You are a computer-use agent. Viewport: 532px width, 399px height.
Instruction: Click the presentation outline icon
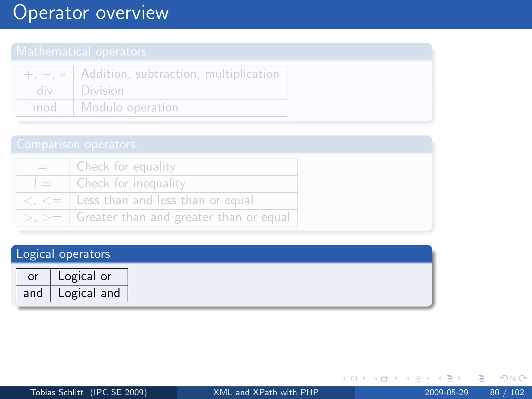pyautogui.click(x=481, y=378)
